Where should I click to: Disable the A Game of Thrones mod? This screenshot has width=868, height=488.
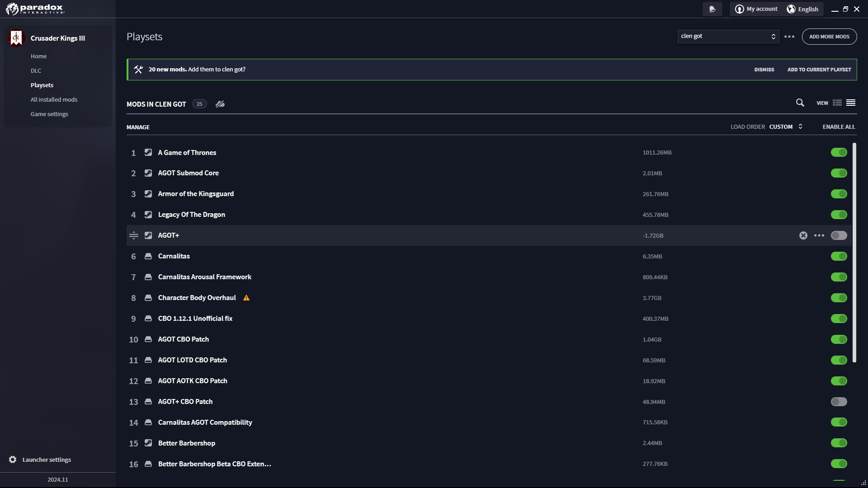839,153
